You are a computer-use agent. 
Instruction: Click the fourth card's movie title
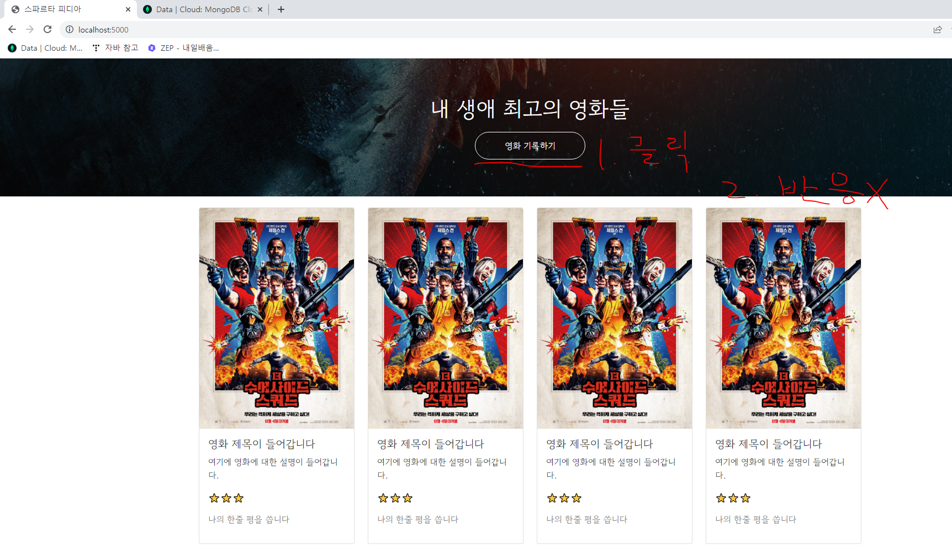pos(769,444)
